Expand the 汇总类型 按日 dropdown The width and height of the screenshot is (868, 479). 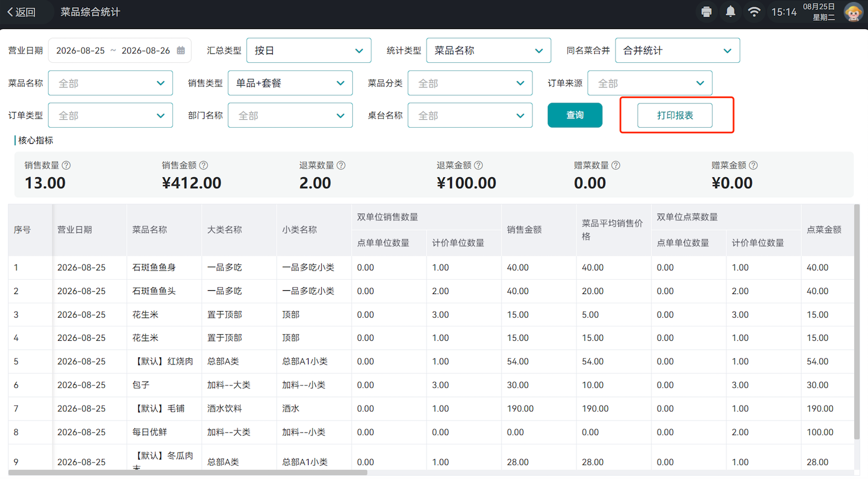tap(309, 50)
